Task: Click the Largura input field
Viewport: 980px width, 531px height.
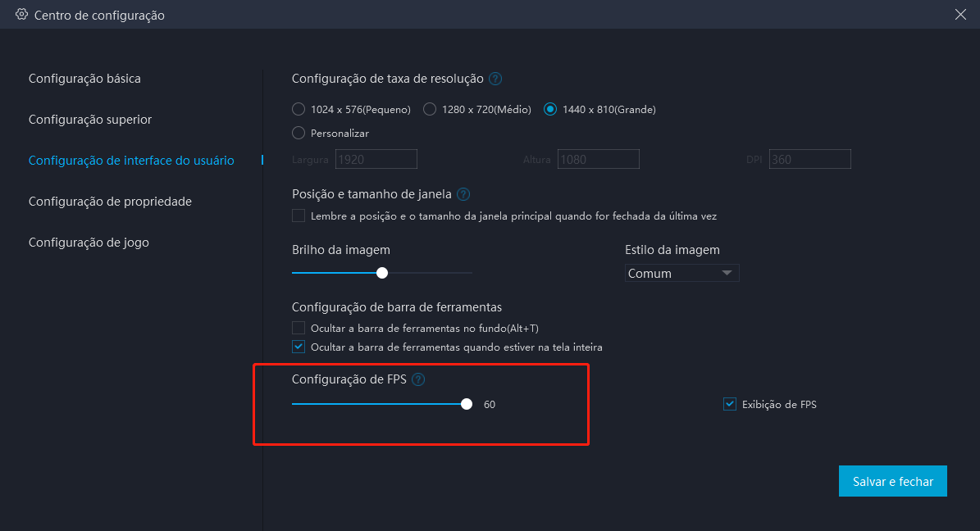Action: tap(376, 159)
